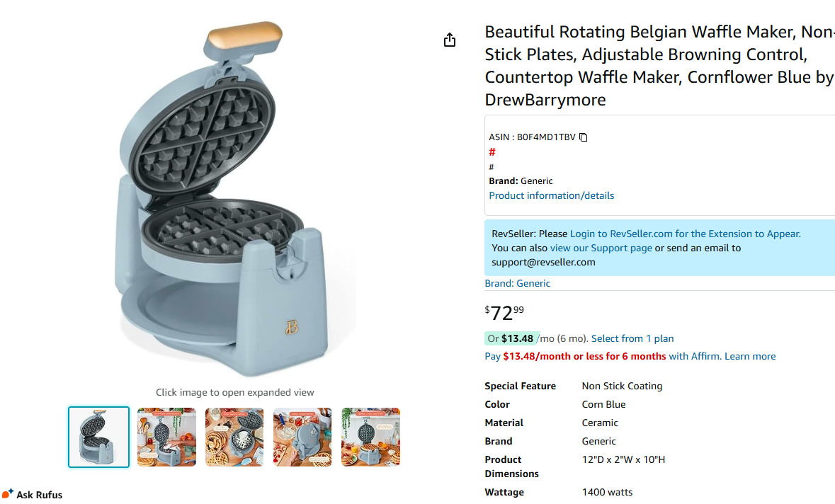Click the $72.99 price

coord(505,312)
